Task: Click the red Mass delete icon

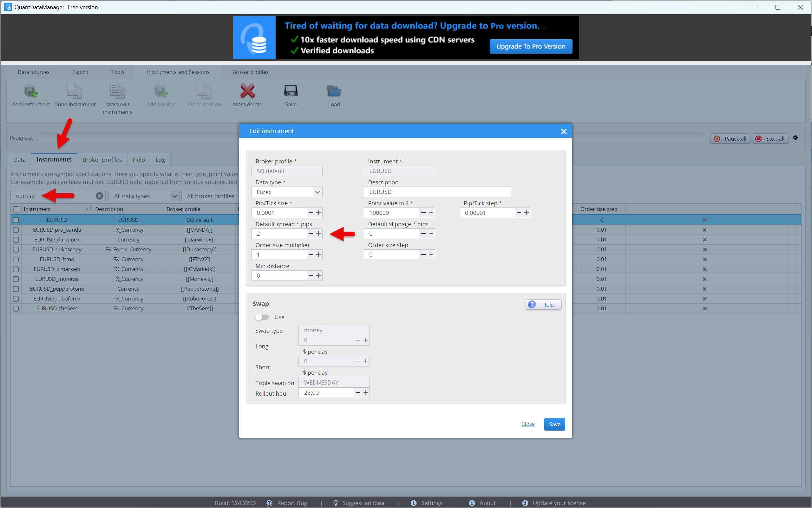Action: click(247, 91)
